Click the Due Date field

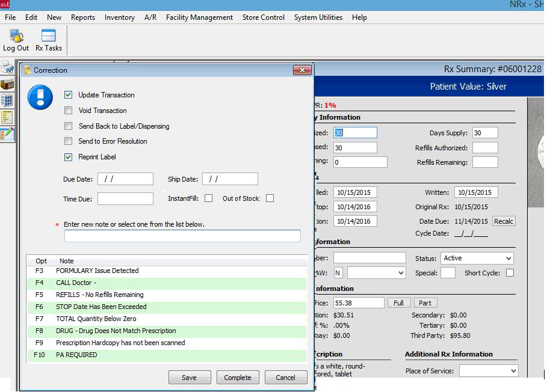125,179
